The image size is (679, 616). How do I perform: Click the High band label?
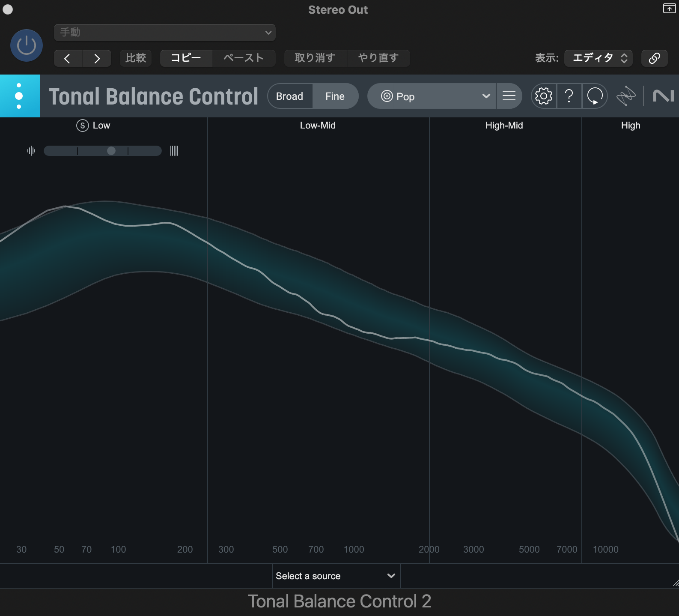point(631,126)
